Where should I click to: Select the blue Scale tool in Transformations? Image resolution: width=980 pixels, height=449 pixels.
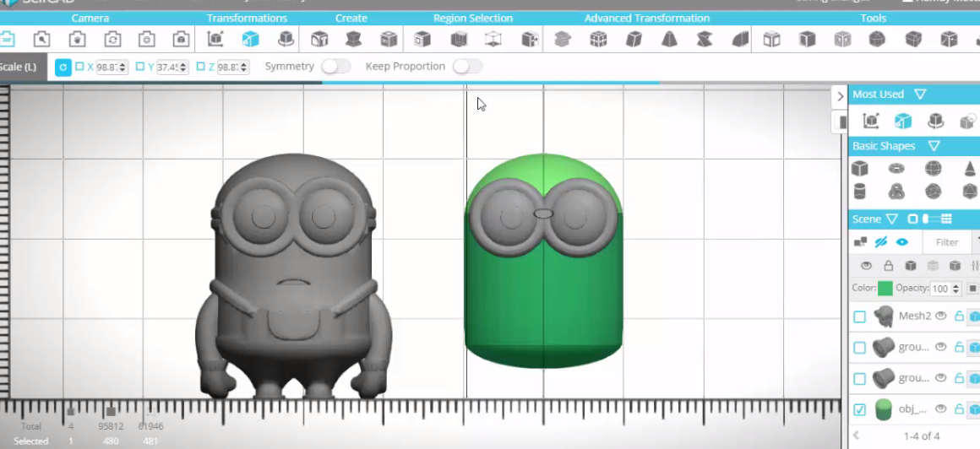[251, 40]
